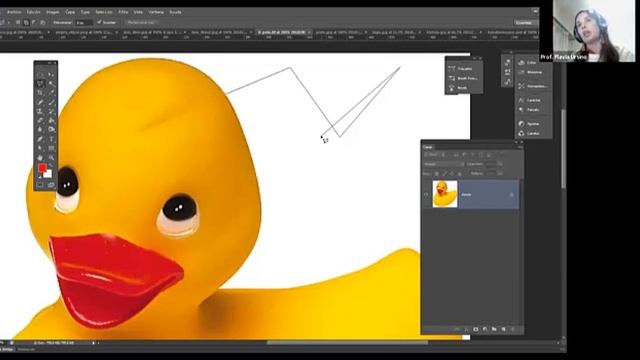Select the Zoom tool

point(51,158)
